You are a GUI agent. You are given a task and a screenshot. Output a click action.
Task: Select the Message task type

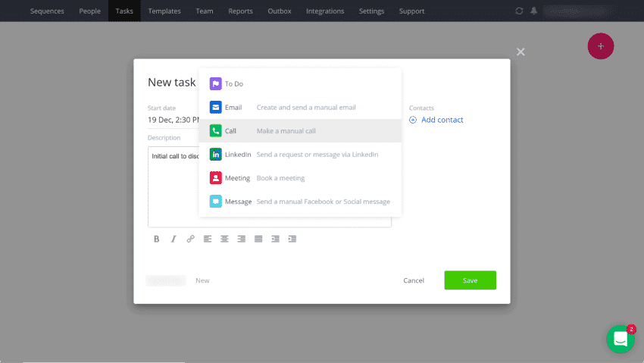coord(300,202)
